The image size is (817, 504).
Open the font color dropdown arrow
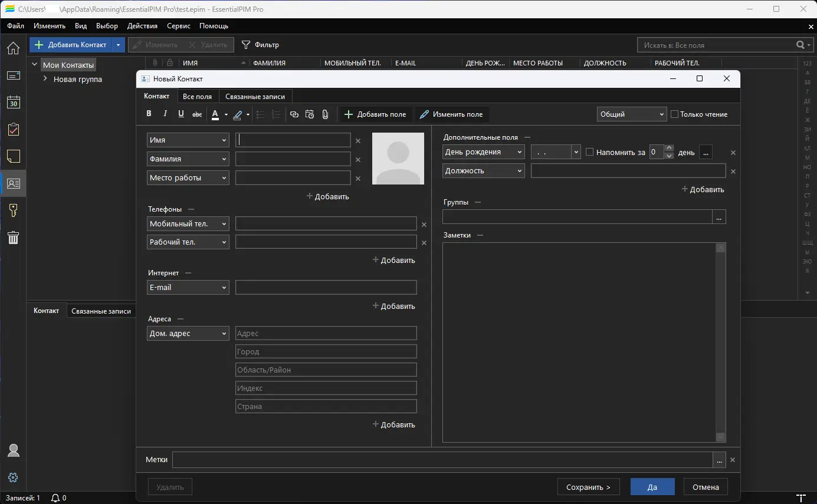[x=226, y=115]
